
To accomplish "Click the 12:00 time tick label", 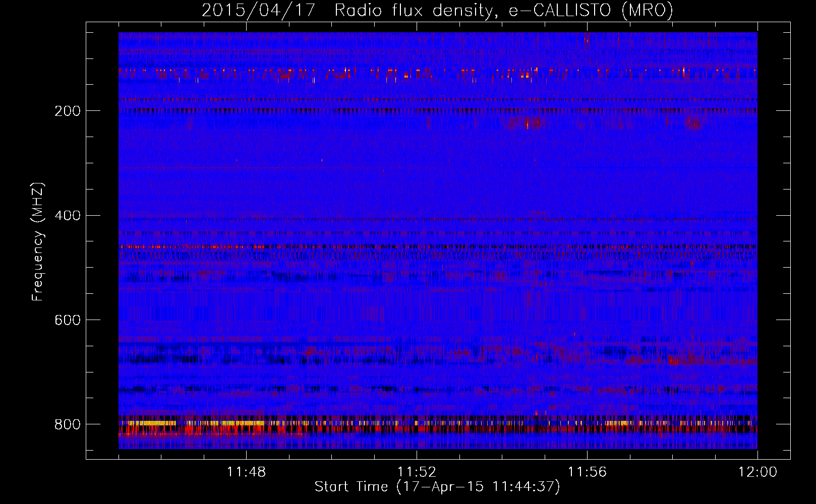I will click(757, 472).
